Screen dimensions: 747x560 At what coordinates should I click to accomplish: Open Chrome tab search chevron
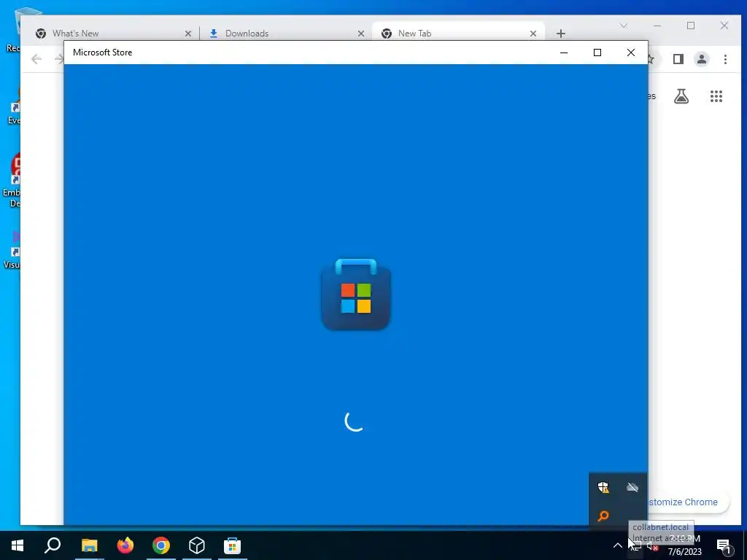click(x=624, y=26)
